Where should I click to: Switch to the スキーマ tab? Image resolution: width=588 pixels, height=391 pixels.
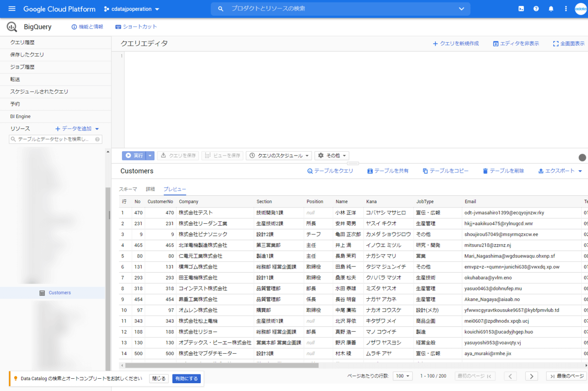click(128, 189)
